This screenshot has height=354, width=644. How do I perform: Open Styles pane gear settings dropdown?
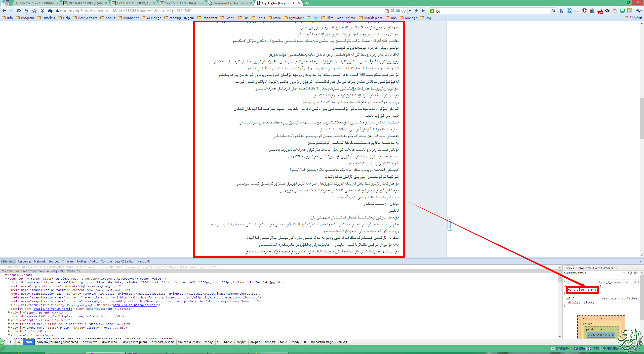click(636, 273)
